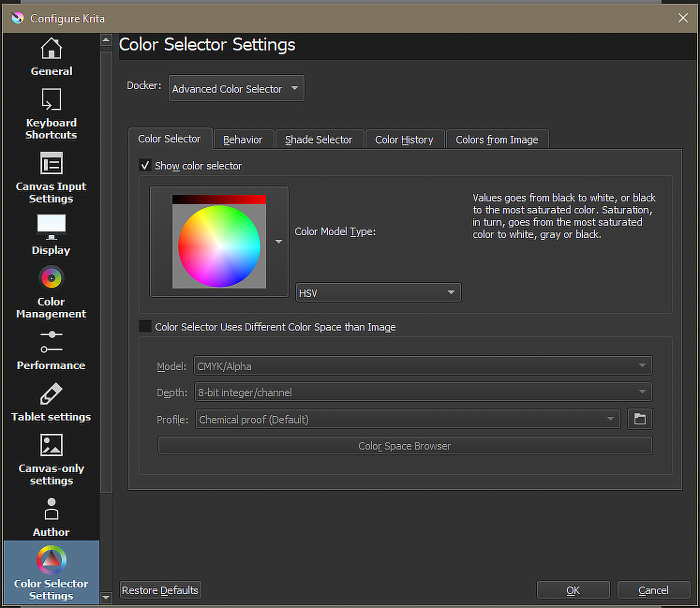Open profile folder browse icon button
The height and width of the screenshot is (608, 700).
(640, 419)
